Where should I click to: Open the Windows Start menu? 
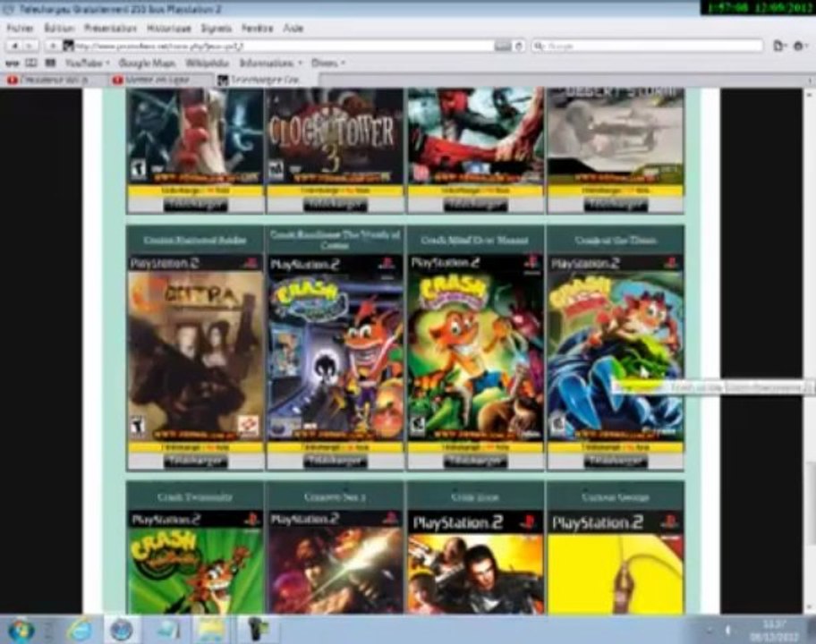20,630
